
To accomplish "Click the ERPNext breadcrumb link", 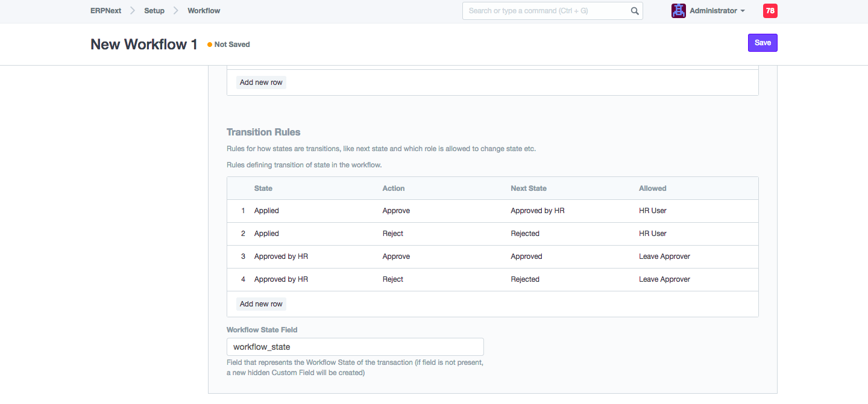I will click(105, 11).
